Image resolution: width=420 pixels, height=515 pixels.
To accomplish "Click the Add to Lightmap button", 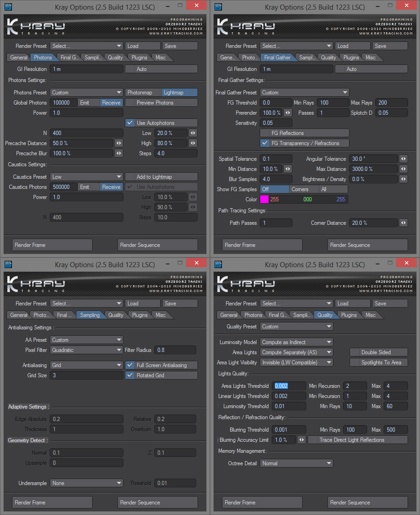I will coord(161,177).
